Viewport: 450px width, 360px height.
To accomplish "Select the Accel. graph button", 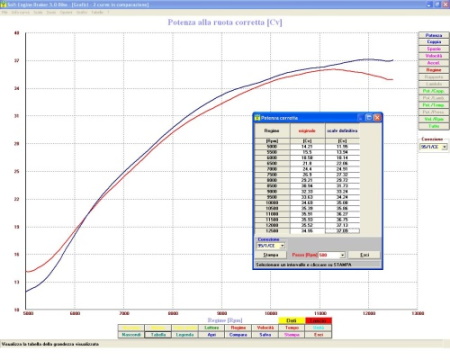I will point(434,63).
